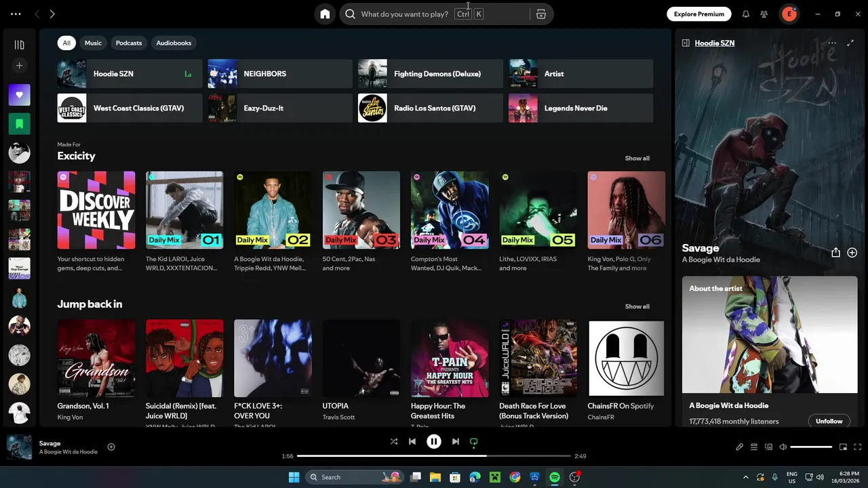Open A Boogie Wit da Hoodie under Savage title
Image resolution: width=868 pixels, height=488 pixels.
721,260
